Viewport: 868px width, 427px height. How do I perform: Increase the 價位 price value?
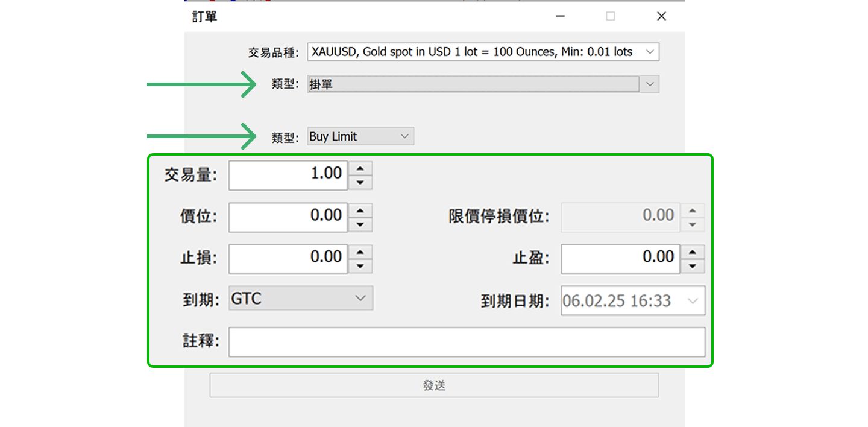(360, 211)
